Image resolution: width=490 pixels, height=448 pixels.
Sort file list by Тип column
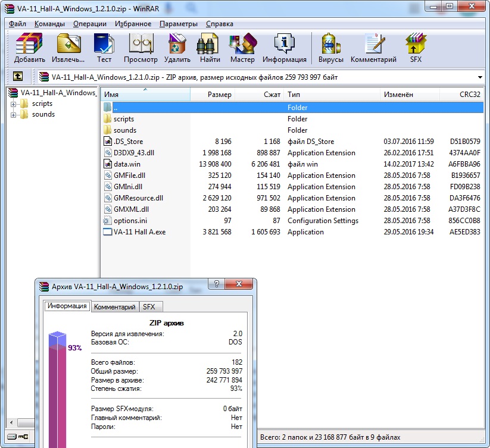pyautogui.click(x=332, y=94)
